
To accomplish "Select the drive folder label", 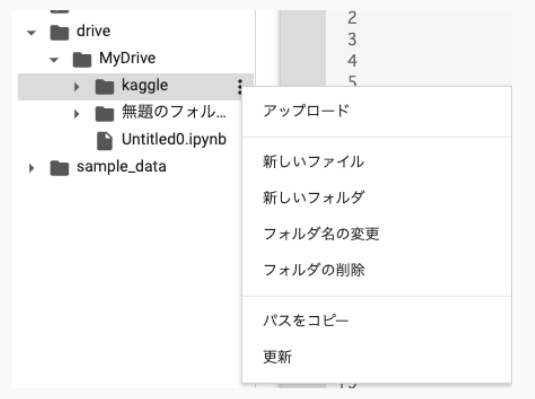I will coord(93,31).
